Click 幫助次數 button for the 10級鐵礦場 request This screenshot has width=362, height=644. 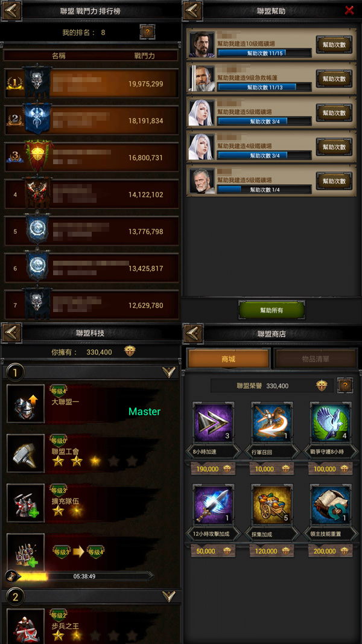pos(334,44)
